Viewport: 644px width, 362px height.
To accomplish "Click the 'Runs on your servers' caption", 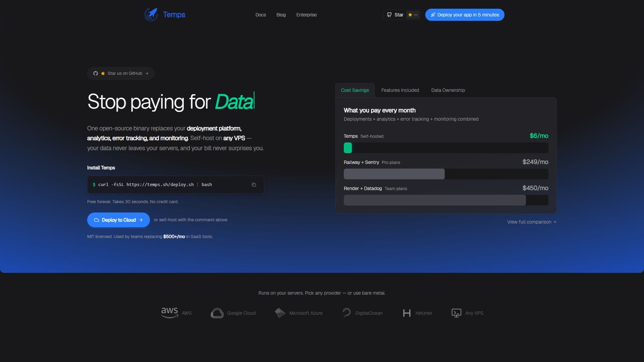I will 322,293.
